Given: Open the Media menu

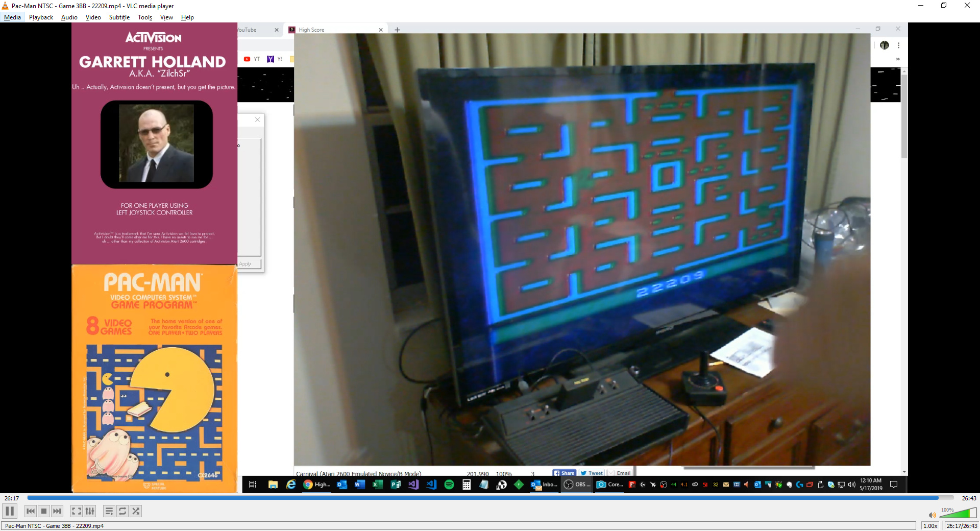Looking at the screenshot, I should pos(12,17).
